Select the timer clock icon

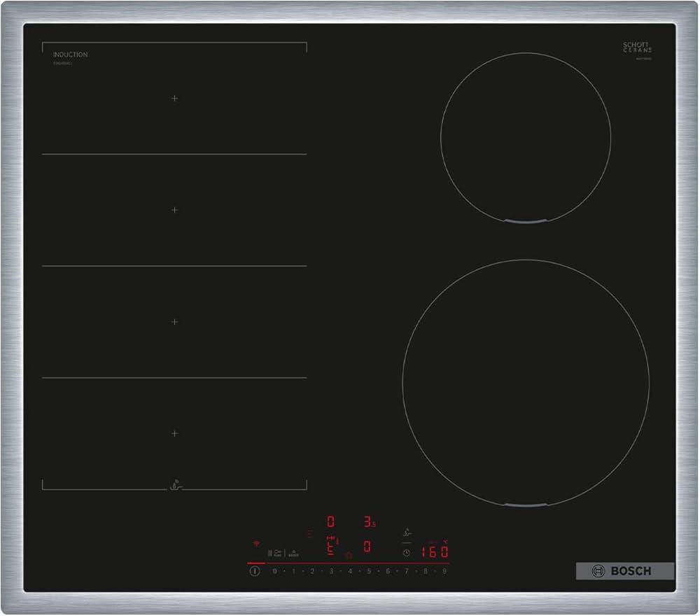click(x=406, y=552)
